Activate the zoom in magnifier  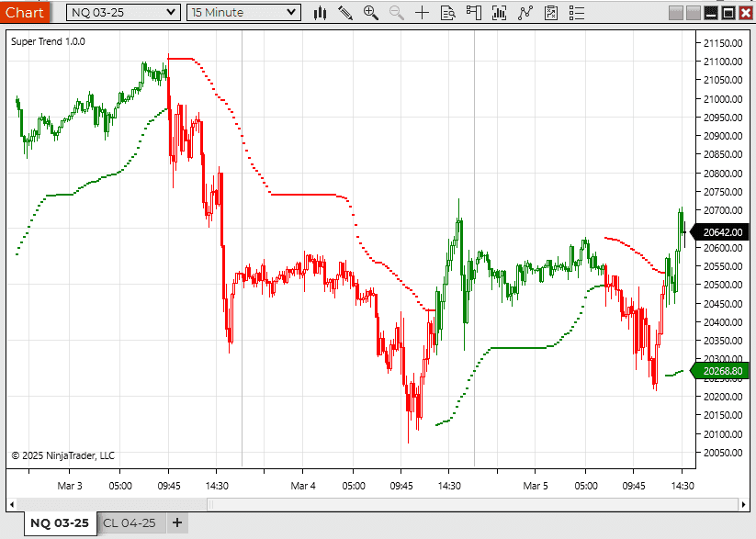coord(371,13)
